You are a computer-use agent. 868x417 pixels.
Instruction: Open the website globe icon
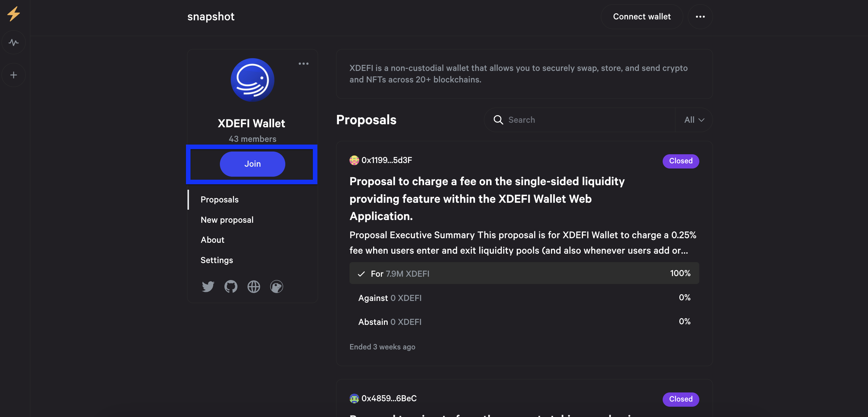click(x=254, y=287)
